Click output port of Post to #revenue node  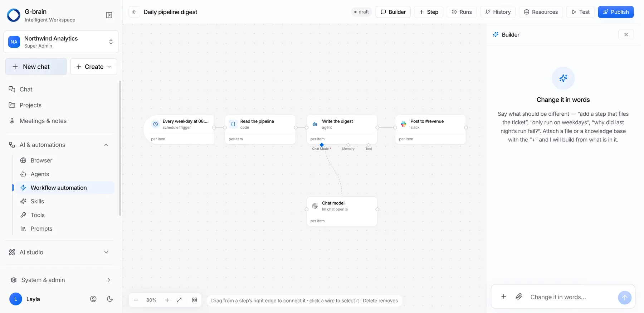466,127
